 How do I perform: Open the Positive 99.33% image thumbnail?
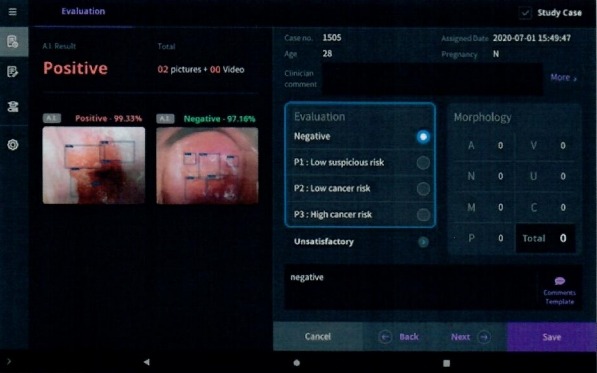94,165
